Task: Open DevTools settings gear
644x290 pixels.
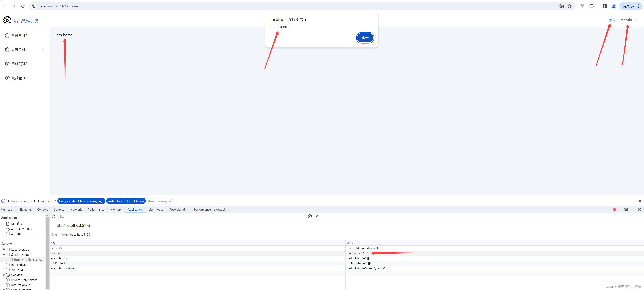Action: click(626, 209)
